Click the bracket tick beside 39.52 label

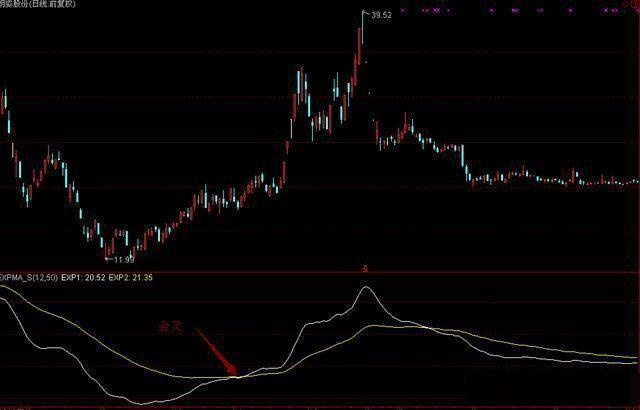click(365, 15)
